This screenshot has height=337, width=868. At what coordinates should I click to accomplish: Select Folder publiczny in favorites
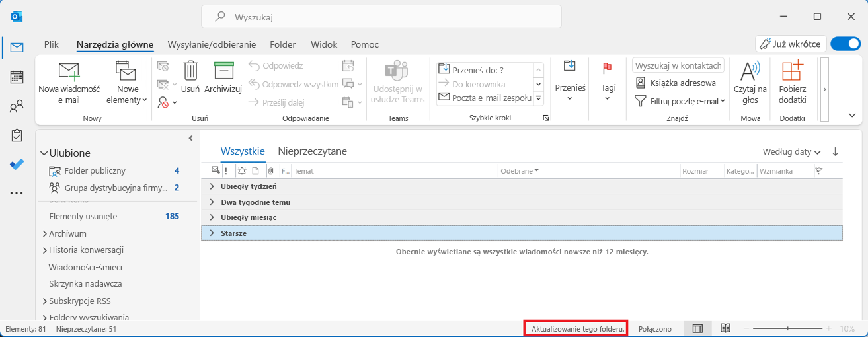tap(95, 170)
